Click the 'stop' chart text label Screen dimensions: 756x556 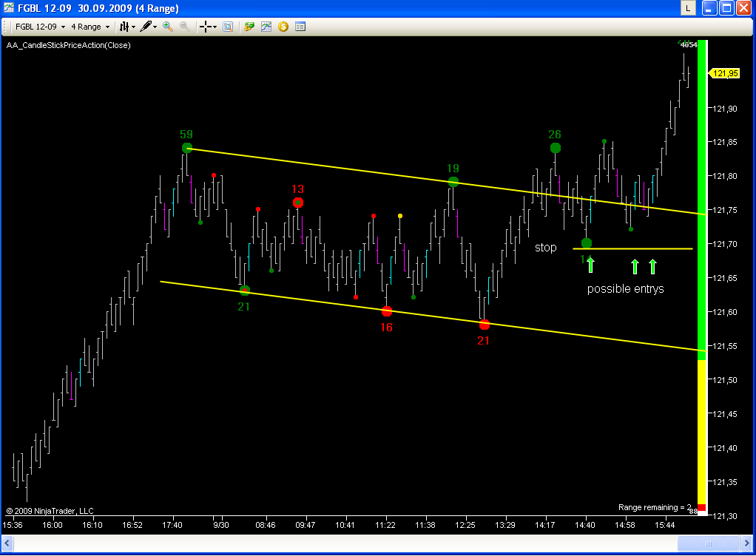[545, 247]
